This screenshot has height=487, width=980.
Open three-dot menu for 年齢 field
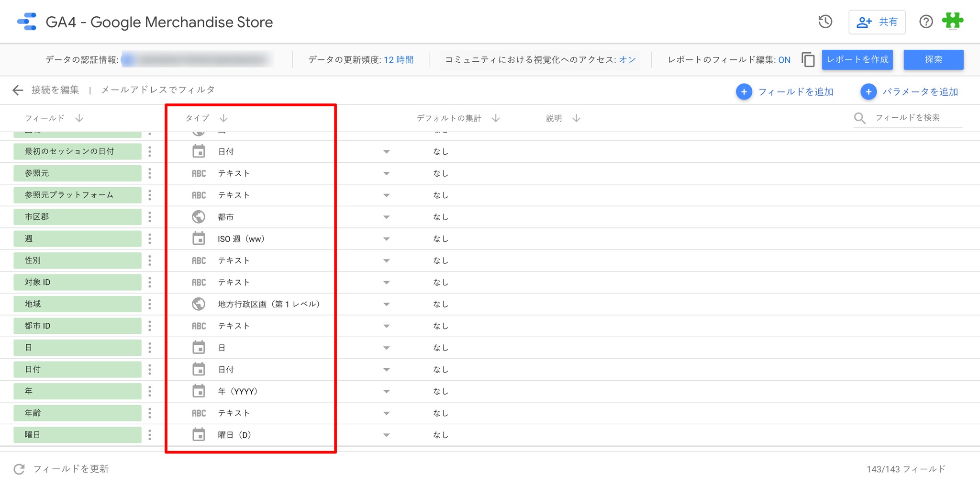150,413
